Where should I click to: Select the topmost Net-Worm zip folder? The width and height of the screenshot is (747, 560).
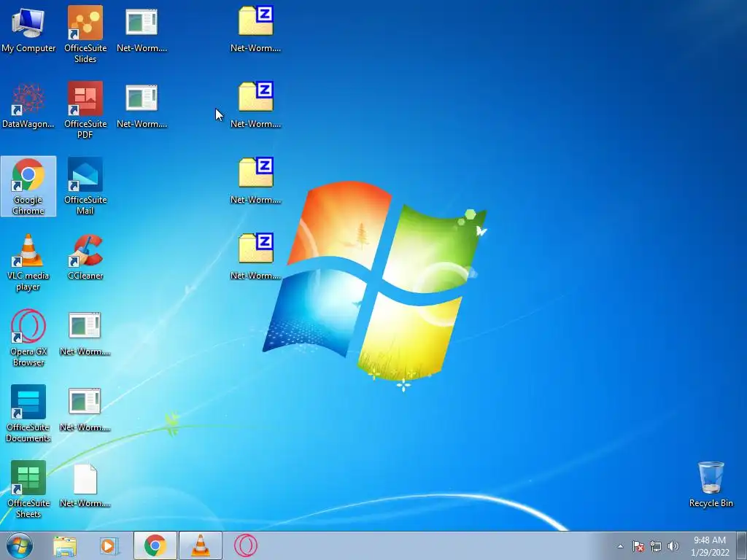coord(256,29)
